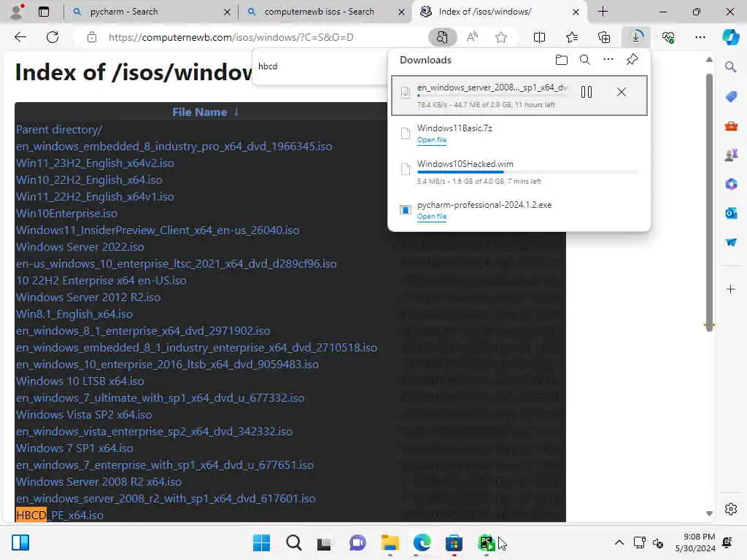Open sidebar settings gear

731,509
